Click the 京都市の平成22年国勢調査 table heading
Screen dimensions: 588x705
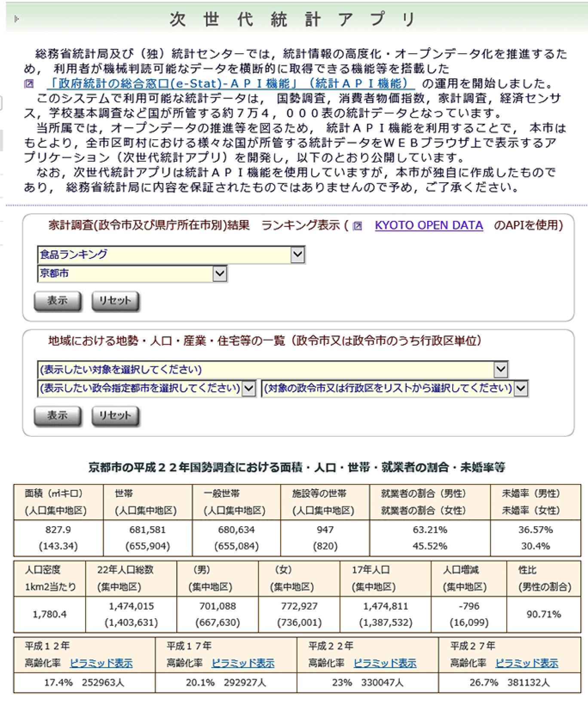pos(297,467)
